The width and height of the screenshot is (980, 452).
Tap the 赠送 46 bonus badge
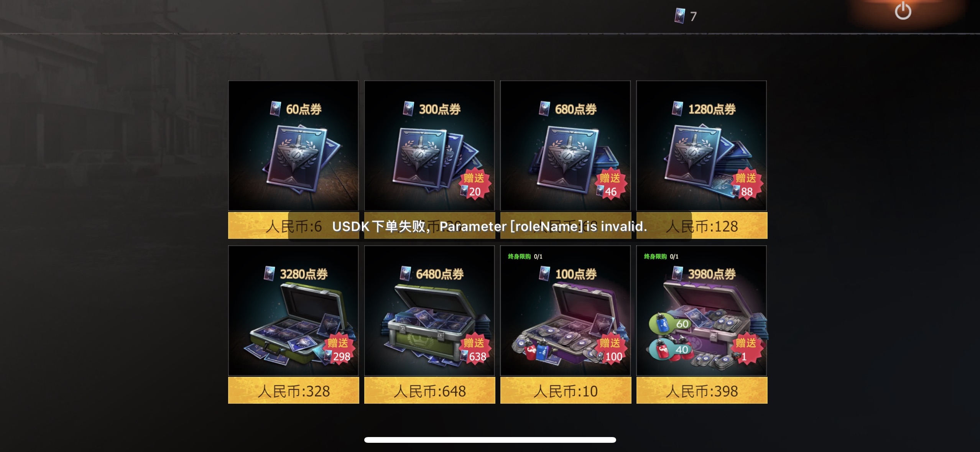point(610,184)
